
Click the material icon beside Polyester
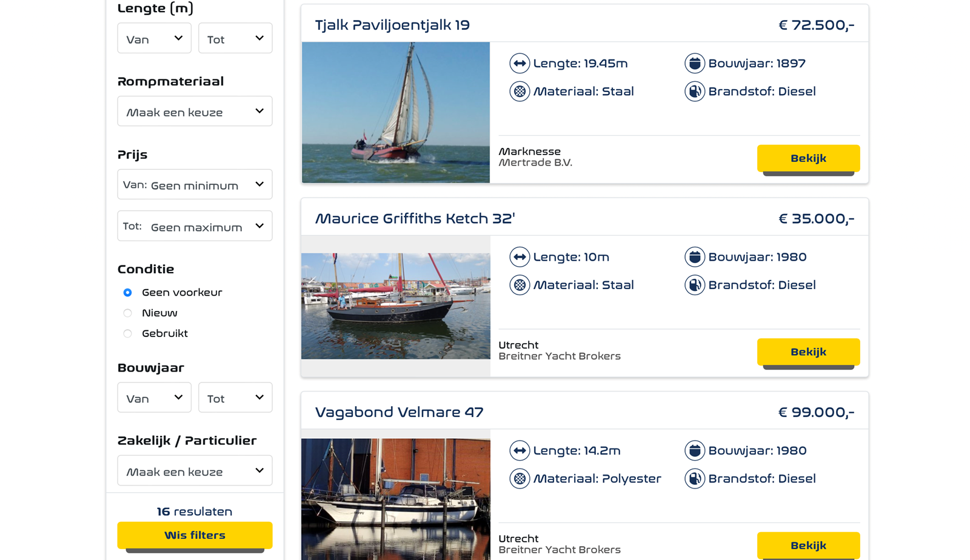coord(520,479)
